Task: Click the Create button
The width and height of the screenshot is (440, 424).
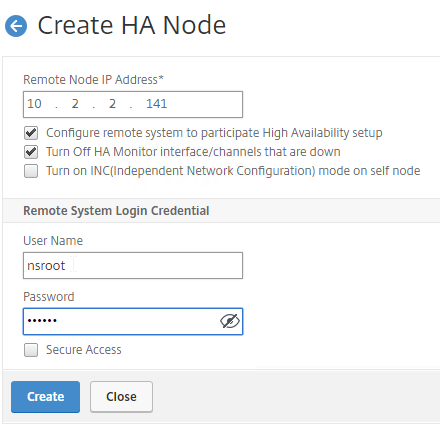Action: click(45, 397)
